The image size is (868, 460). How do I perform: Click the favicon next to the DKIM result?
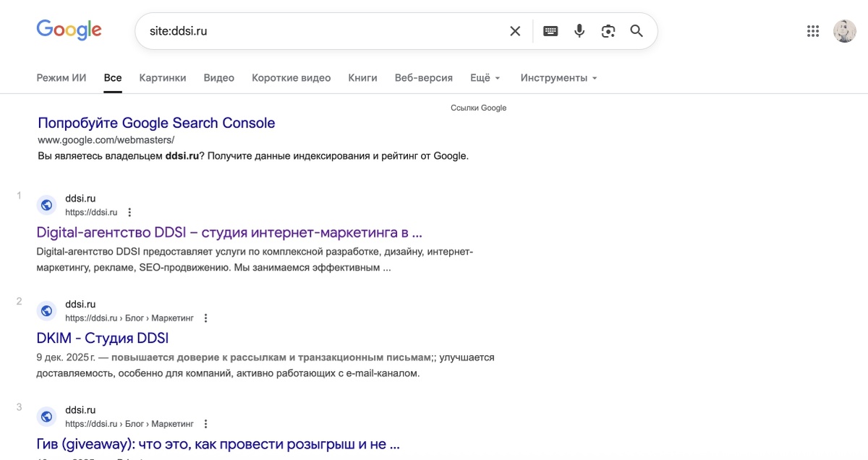click(46, 310)
